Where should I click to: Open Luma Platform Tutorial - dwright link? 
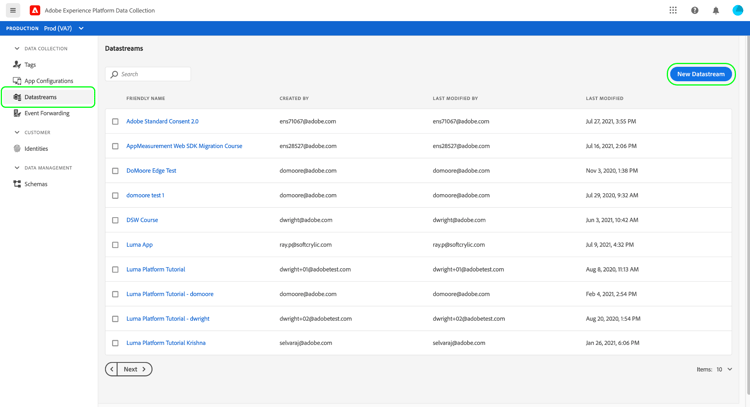pyautogui.click(x=168, y=319)
